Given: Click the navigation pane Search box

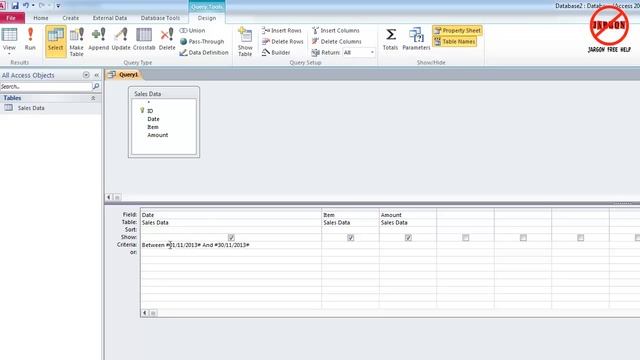Looking at the screenshot, I should click(46, 87).
